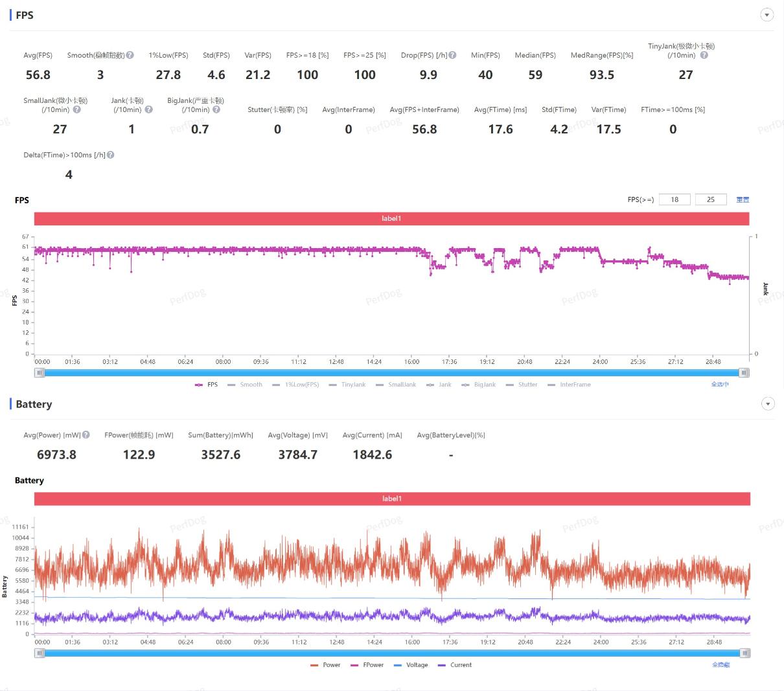784x691 pixels.
Task: Click left handle of FPS time range slider
Action: point(40,373)
